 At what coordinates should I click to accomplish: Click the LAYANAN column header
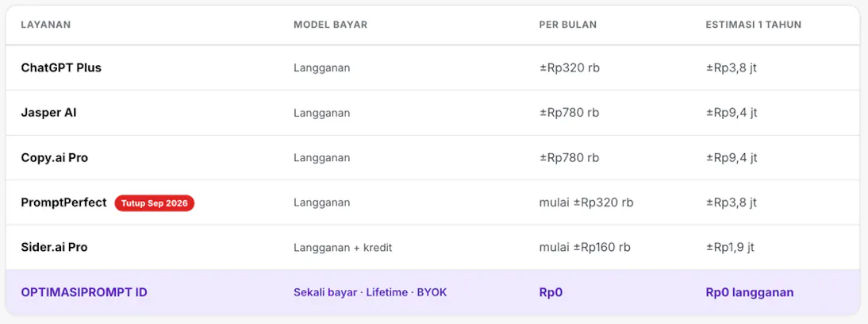(46, 25)
